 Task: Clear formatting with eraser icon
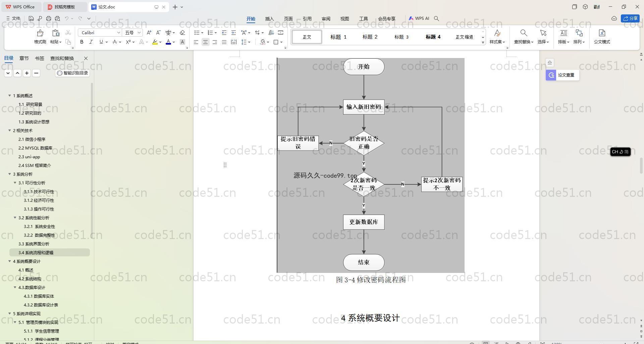[x=182, y=33]
